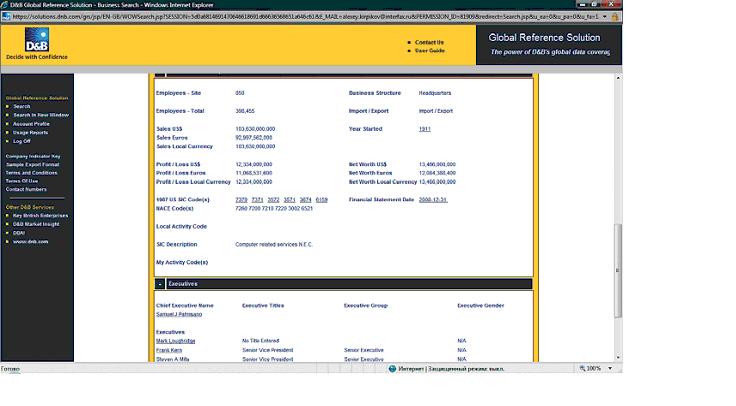
Task: Open Account Profile in the sidebar
Action: pyautogui.click(x=31, y=124)
